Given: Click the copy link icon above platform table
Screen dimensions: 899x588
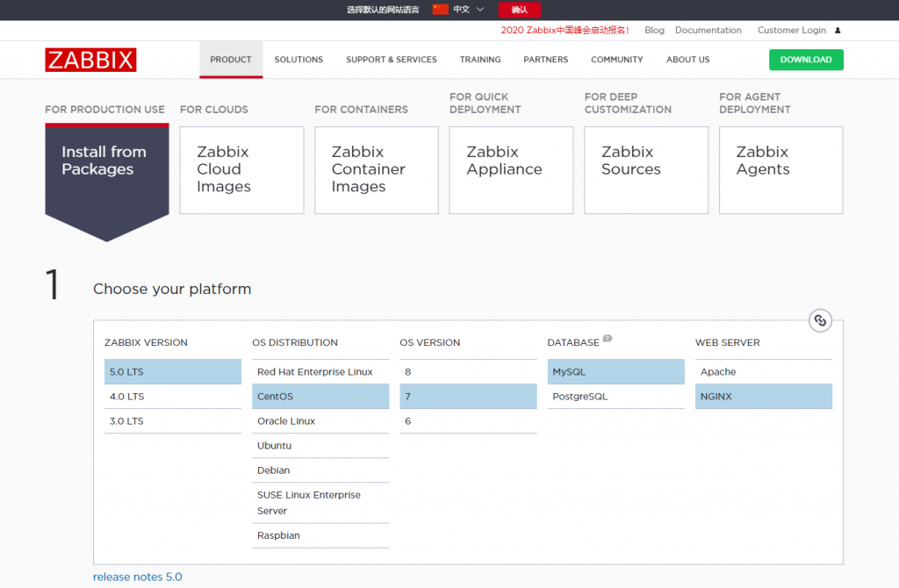Looking at the screenshot, I should pyautogui.click(x=820, y=320).
